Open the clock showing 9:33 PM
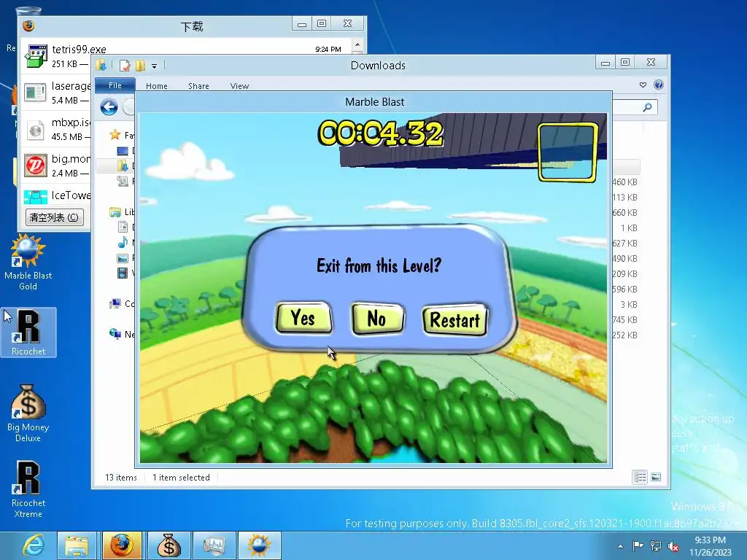Screen dimensions: 747x560 pyautogui.click(x=710, y=545)
